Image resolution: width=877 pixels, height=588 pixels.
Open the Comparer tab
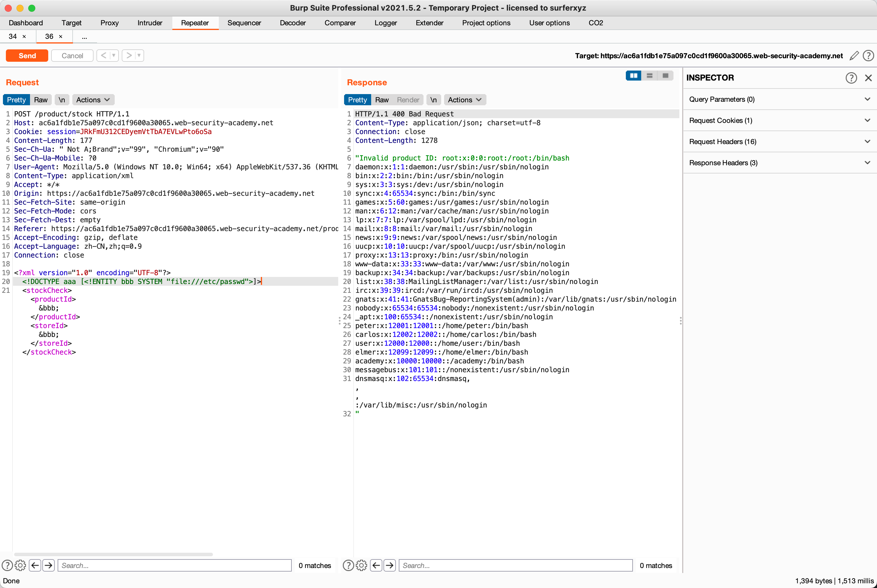tap(340, 23)
